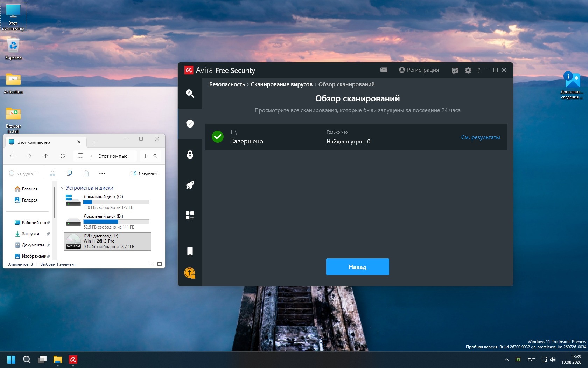The image size is (588, 368).
Task: Open the Security shield section in Avira sidebar
Action: click(190, 124)
